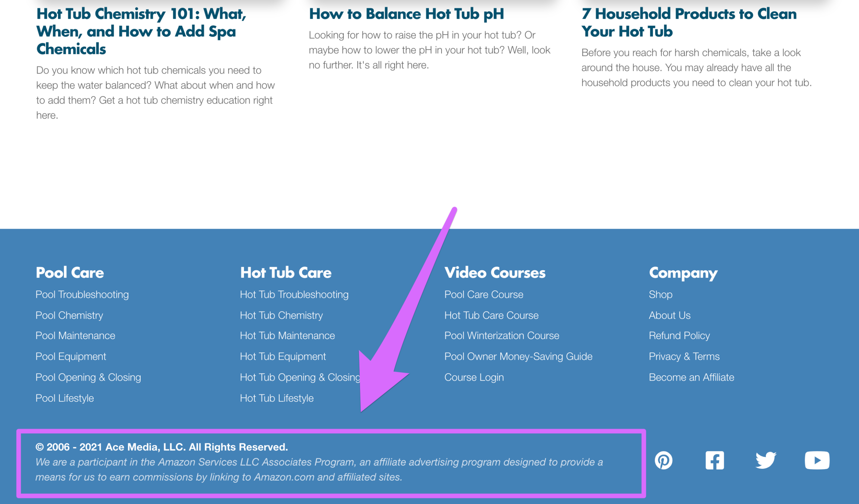Select Pool Care Course link

[483, 294]
